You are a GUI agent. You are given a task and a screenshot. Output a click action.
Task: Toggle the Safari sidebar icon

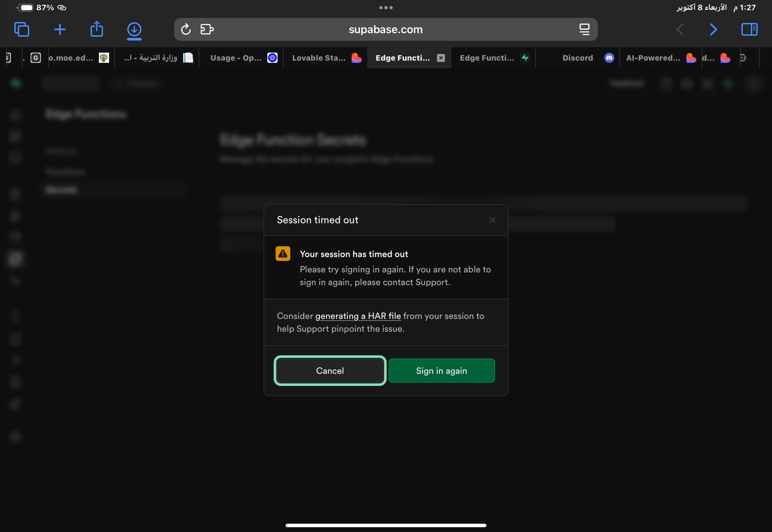click(749, 29)
